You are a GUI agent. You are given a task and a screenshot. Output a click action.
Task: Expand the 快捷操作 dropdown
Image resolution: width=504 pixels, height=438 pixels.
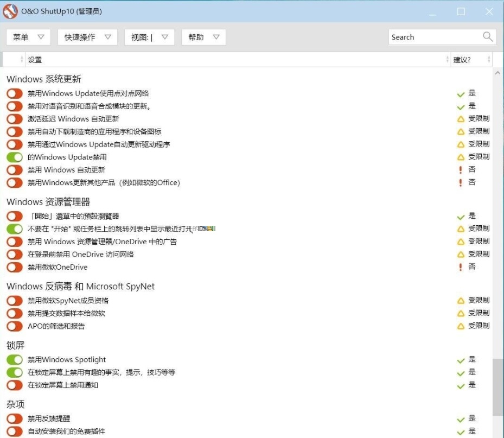click(87, 37)
